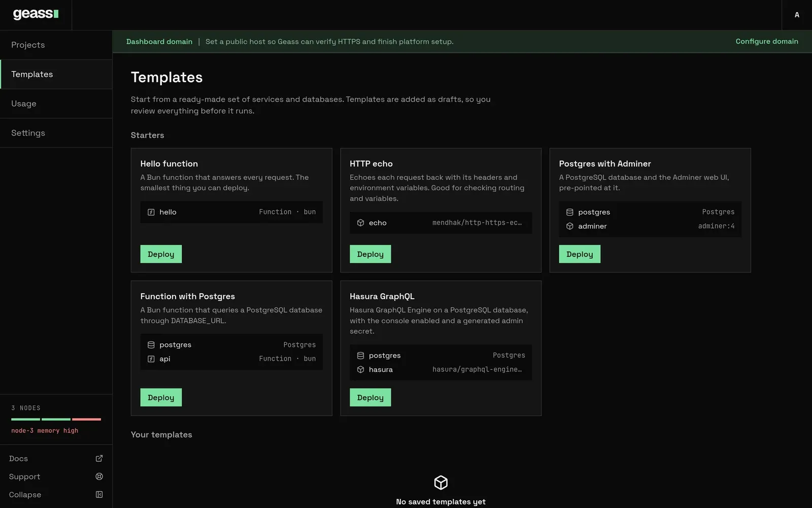Click the hello function icon

151,212
